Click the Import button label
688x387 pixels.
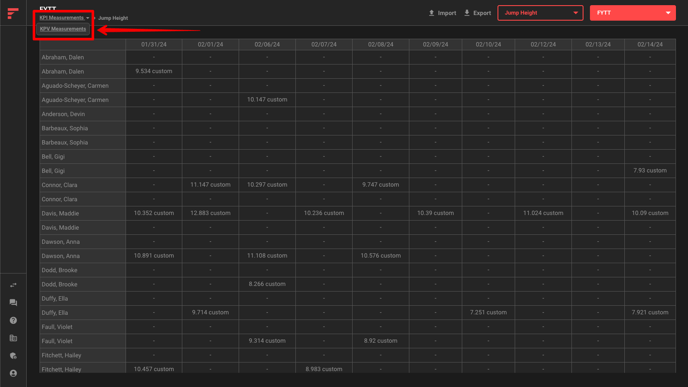447,13
